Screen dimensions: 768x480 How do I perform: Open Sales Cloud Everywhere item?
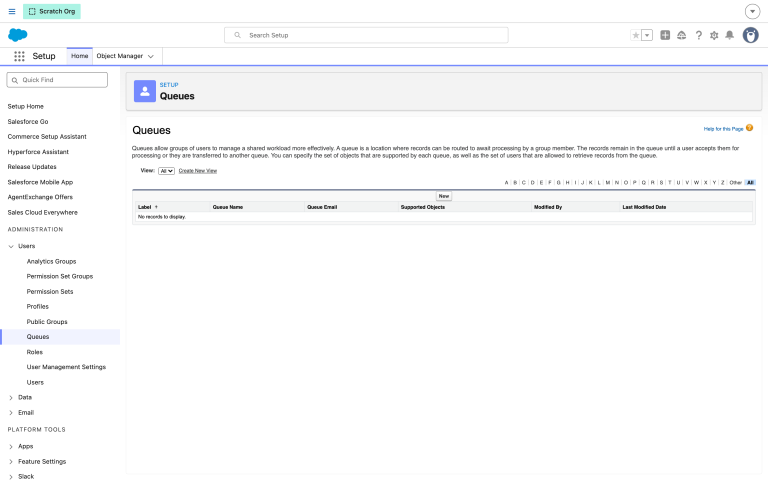(43, 213)
